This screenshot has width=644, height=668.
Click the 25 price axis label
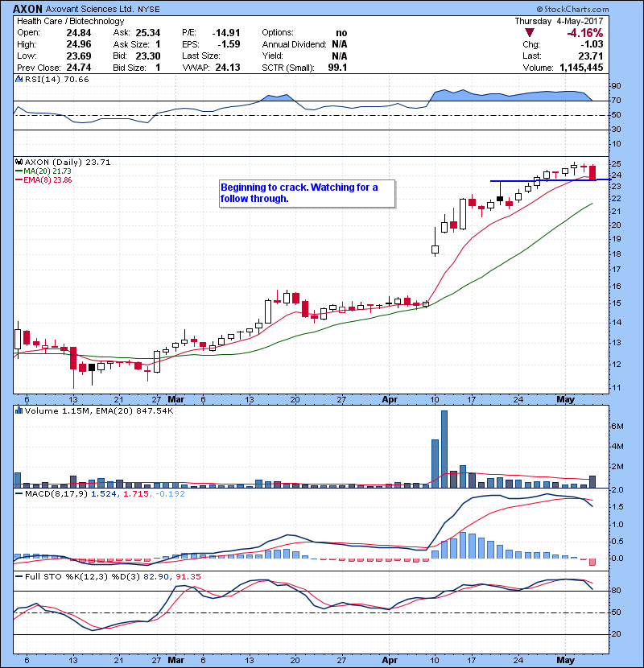[x=617, y=164]
